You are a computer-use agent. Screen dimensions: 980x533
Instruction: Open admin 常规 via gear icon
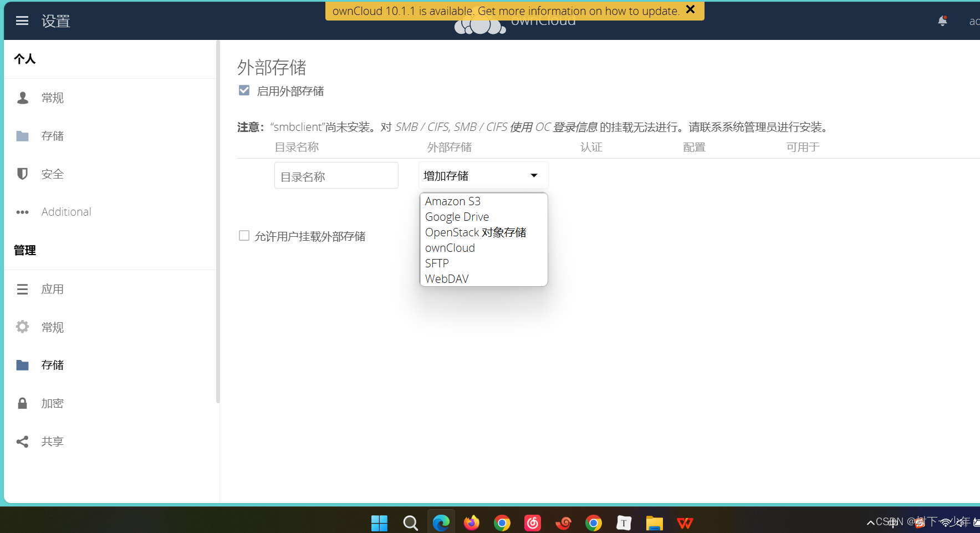(x=23, y=327)
